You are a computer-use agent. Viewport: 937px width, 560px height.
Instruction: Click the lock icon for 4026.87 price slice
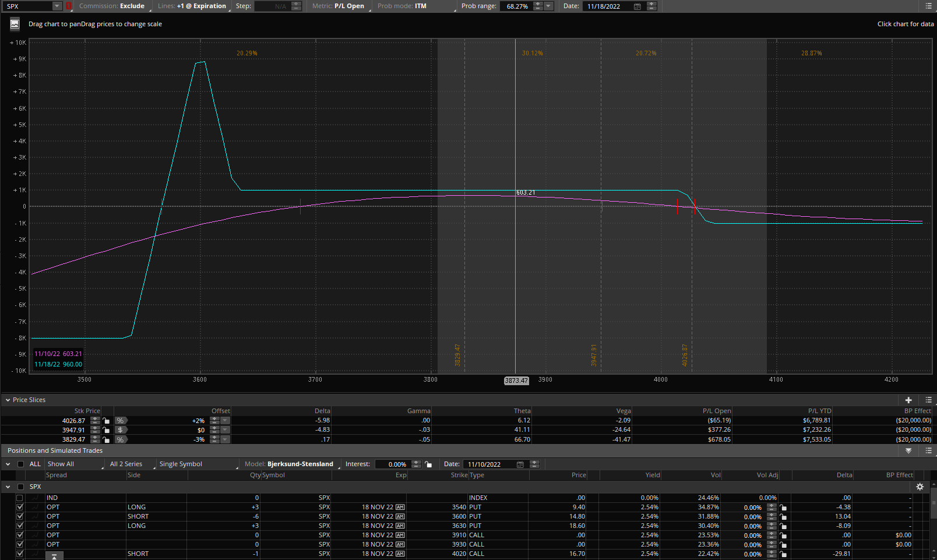[x=106, y=421]
